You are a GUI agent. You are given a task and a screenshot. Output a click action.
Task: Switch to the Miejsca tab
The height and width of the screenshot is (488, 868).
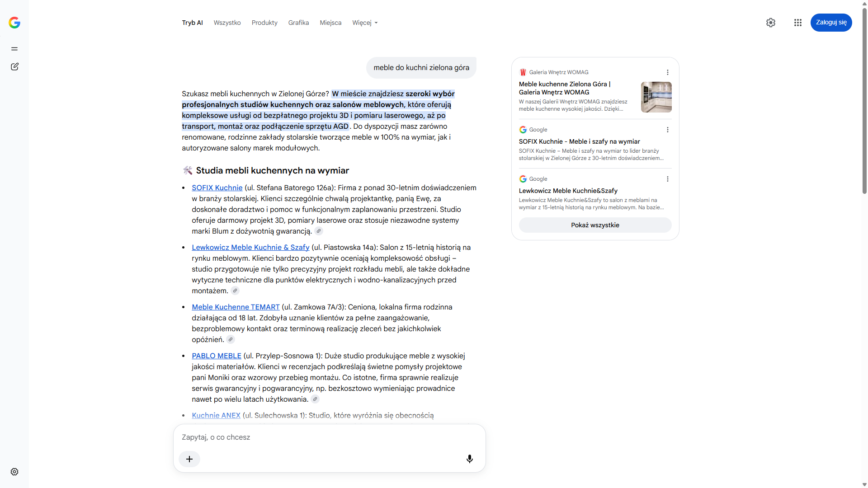point(330,23)
